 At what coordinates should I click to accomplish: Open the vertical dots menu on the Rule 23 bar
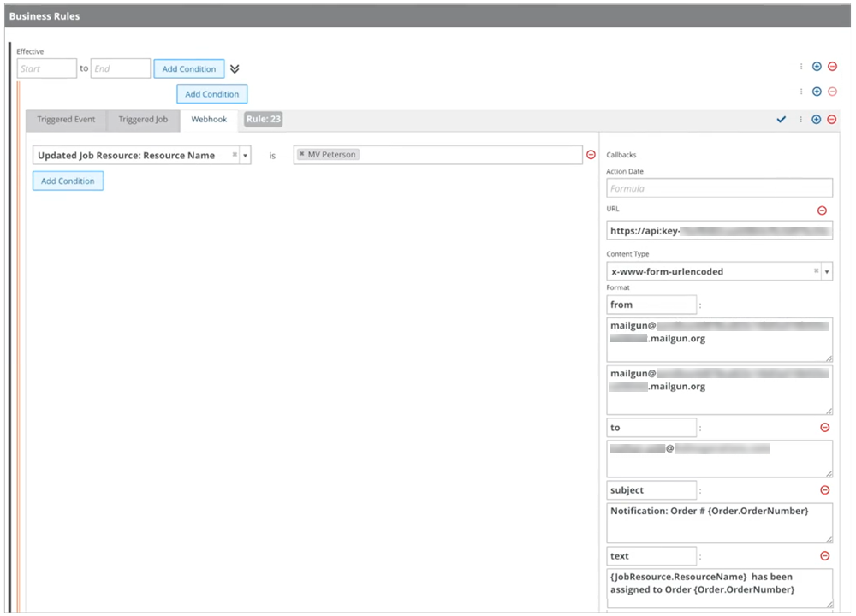801,120
